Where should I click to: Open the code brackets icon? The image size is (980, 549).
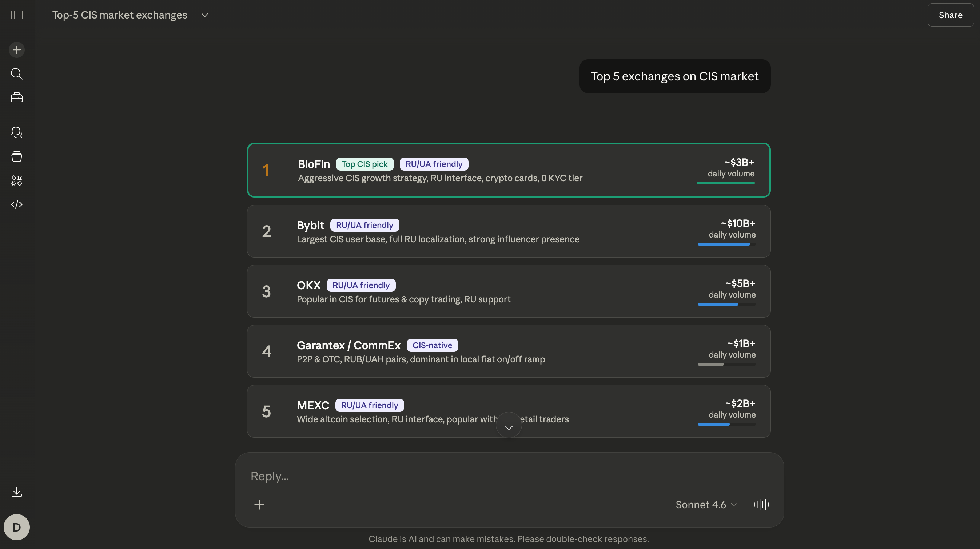pos(17,204)
